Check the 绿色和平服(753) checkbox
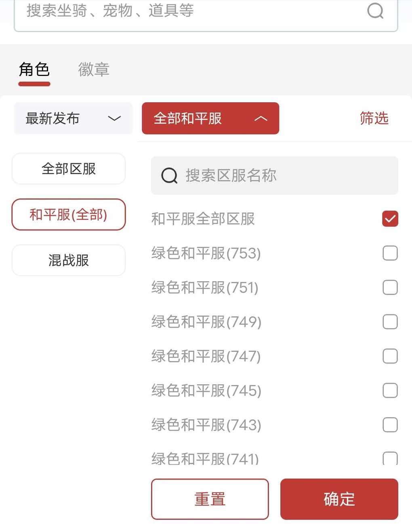The height and width of the screenshot is (532, 412). (390, 253)
